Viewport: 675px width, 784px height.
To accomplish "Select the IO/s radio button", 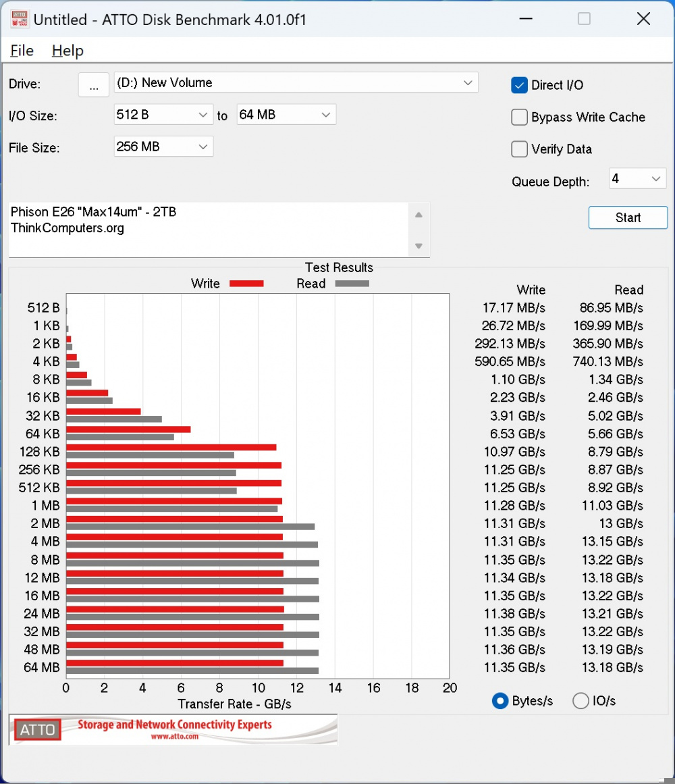I will [580, 701].
